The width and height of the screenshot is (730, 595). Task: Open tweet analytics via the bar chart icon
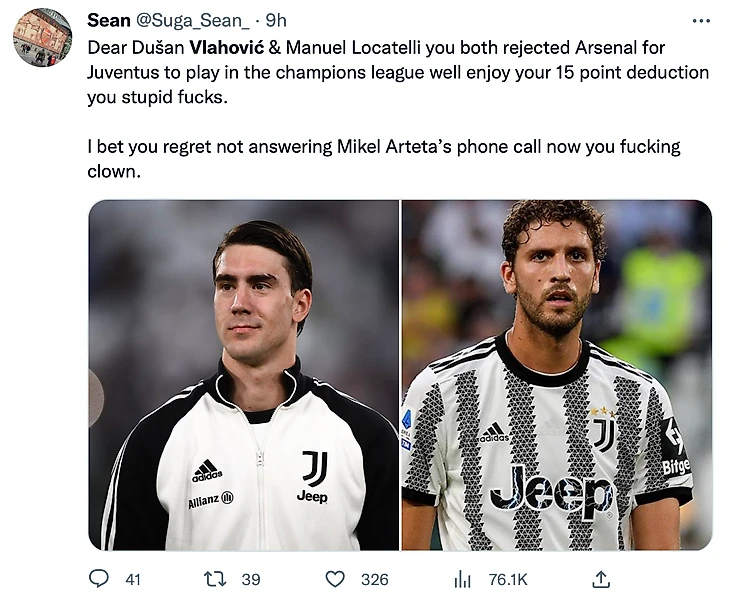[x=462, y=579]
